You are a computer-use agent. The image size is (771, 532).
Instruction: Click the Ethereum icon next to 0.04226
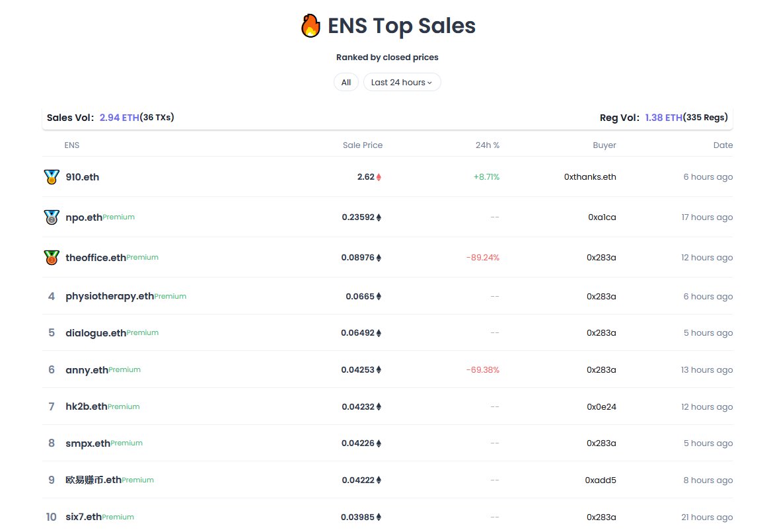[379, 443]
